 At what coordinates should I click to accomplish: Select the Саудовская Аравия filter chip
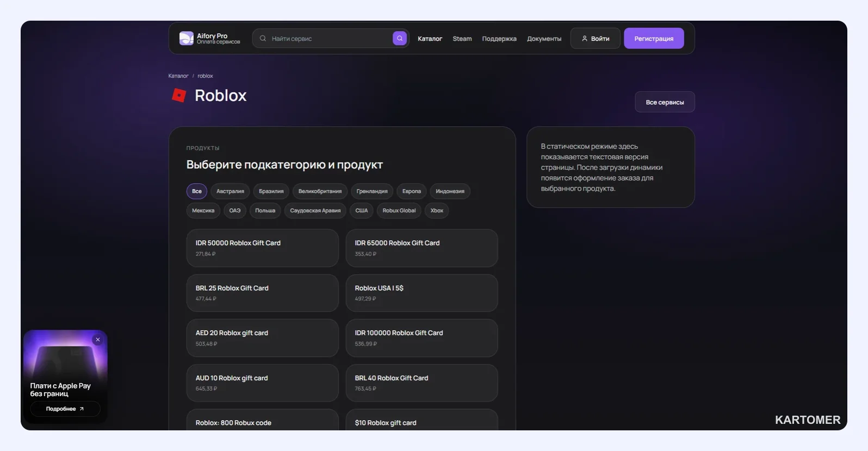315,211
